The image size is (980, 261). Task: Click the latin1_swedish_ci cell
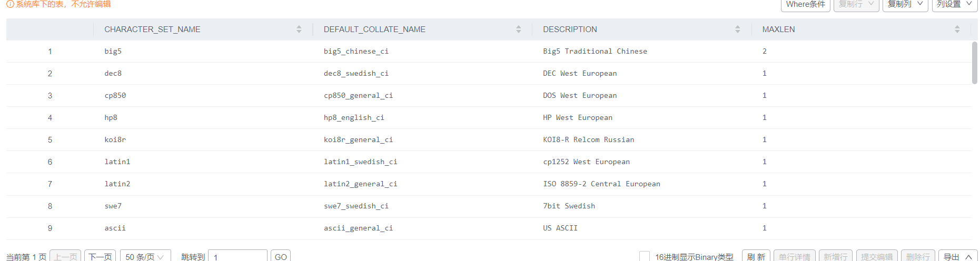click(360, 162)
